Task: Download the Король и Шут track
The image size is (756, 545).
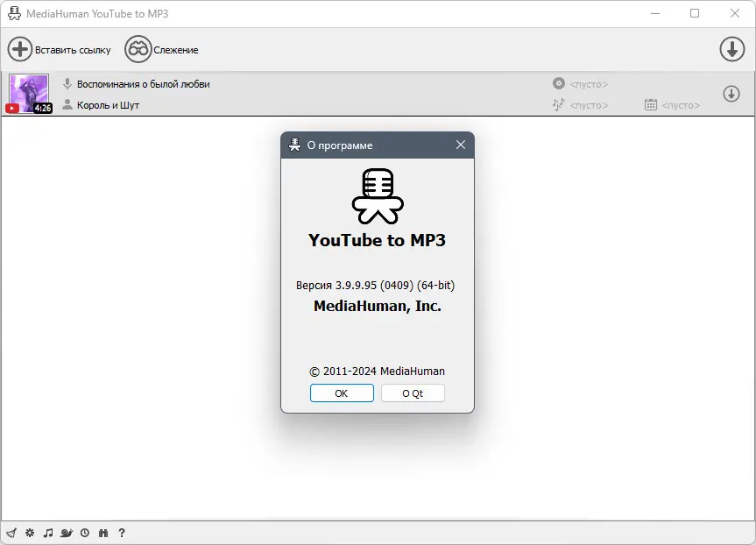Action: click(x=731, y=94)
